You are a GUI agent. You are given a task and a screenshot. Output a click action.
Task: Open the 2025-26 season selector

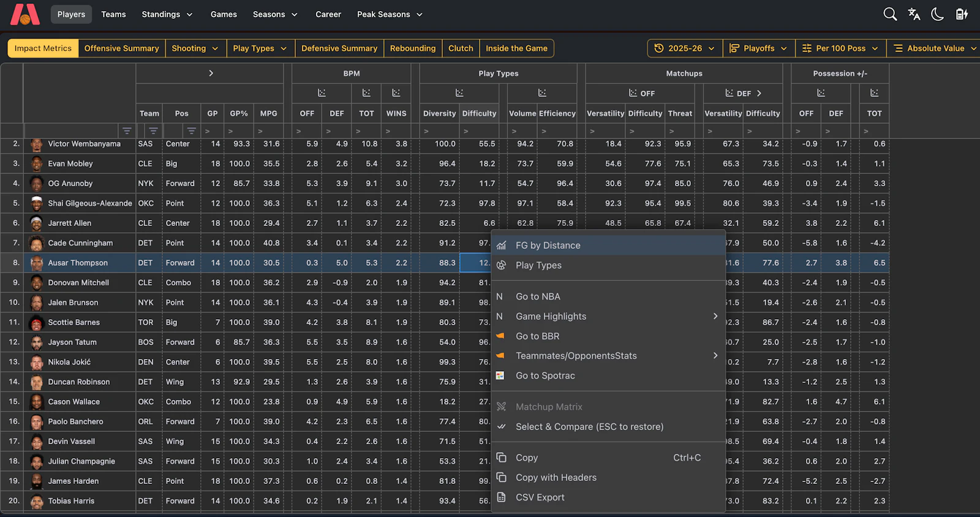click(x=685, y=48)
